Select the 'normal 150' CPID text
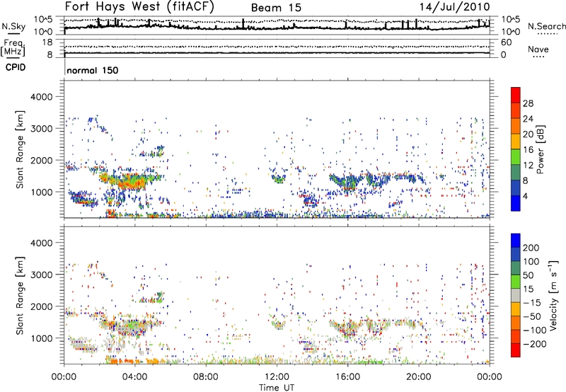The width and height of the screenshot is (566, 392). [x=93, y=70]
